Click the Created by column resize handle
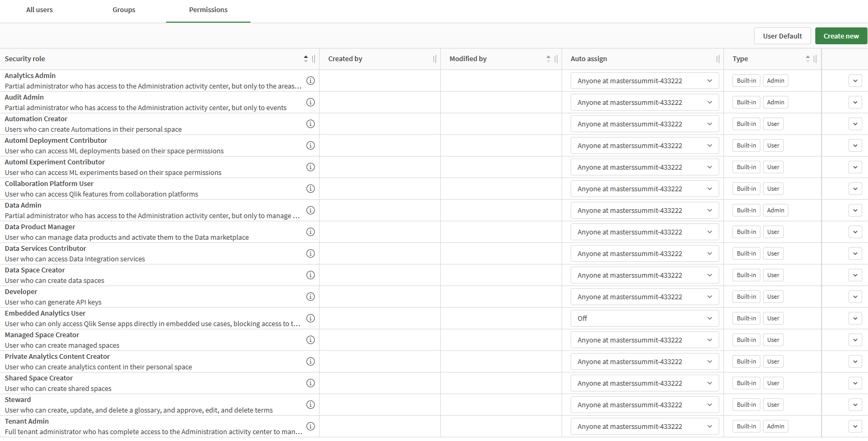This screenshot has width=868, height=441. click(x=435, y=59)
